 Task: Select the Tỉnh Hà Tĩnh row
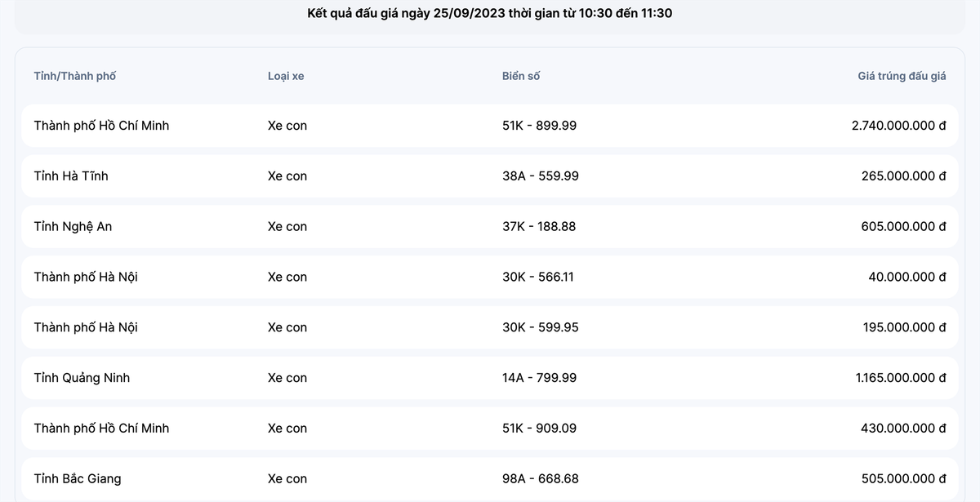click(x=71, y=176)
